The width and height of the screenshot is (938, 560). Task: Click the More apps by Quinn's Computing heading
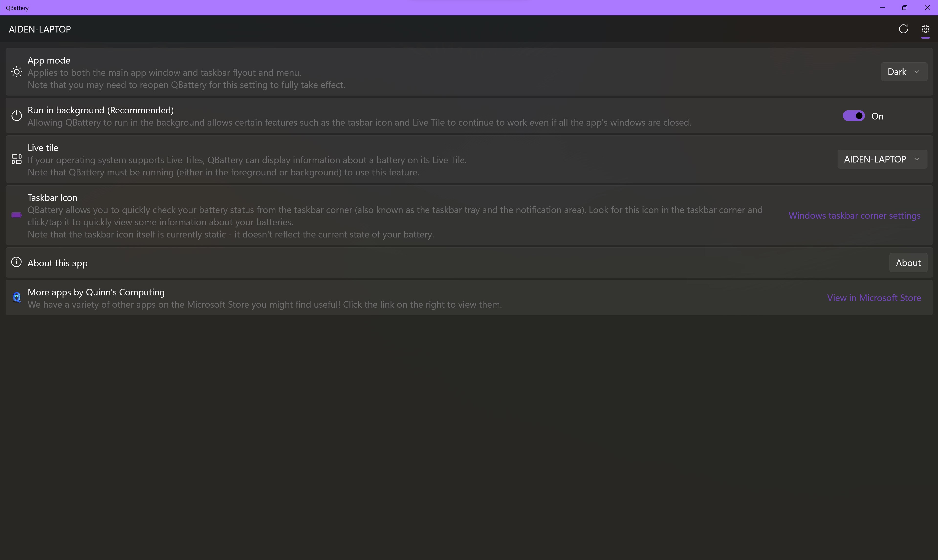coord(96,292)
